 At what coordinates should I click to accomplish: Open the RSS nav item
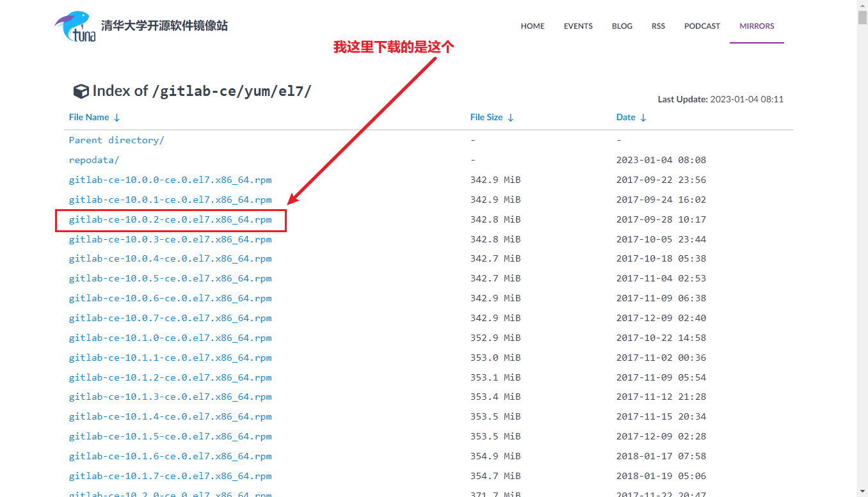[658, 26]
